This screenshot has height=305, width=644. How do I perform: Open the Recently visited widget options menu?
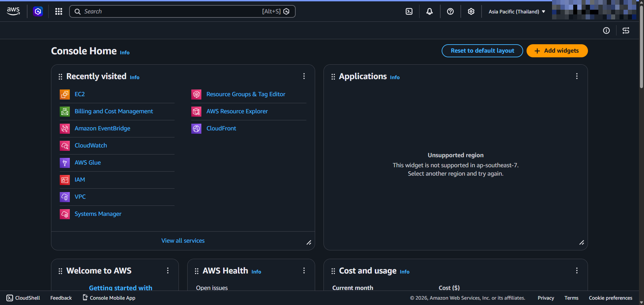pos(304,76)
